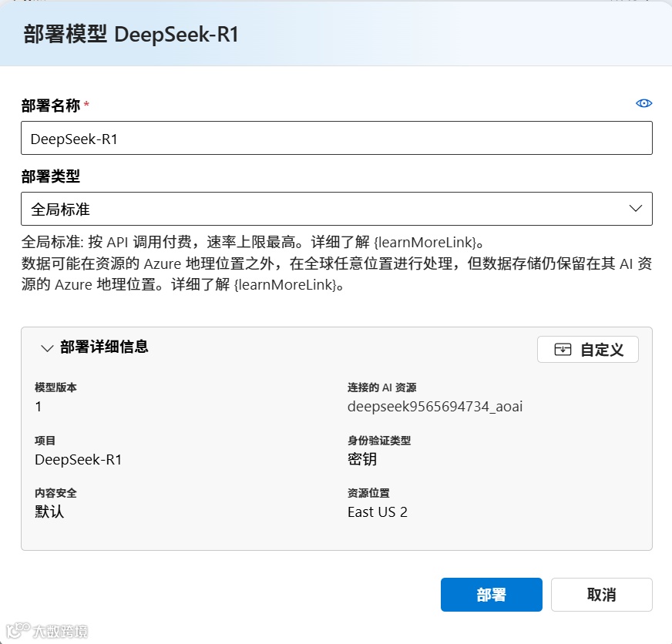Click the 连接的 AI 资源 label
Screen dimensions: 672x644
tap(382, 387)
